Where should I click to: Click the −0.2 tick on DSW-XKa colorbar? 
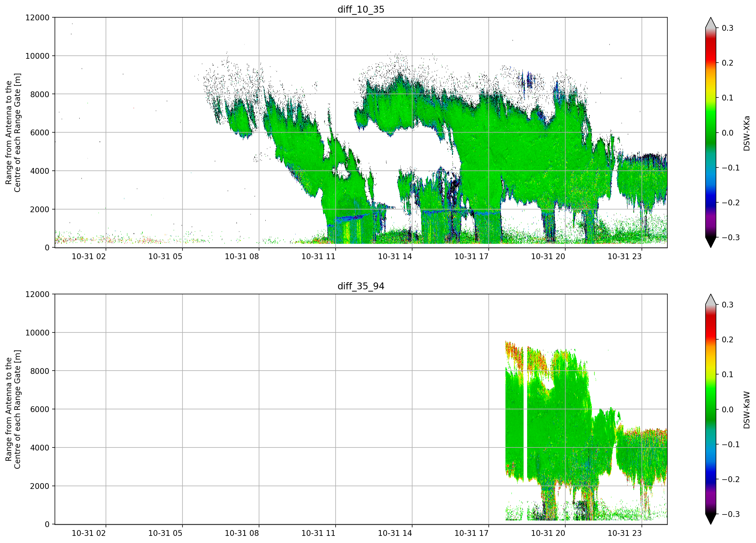click(731, 203)
